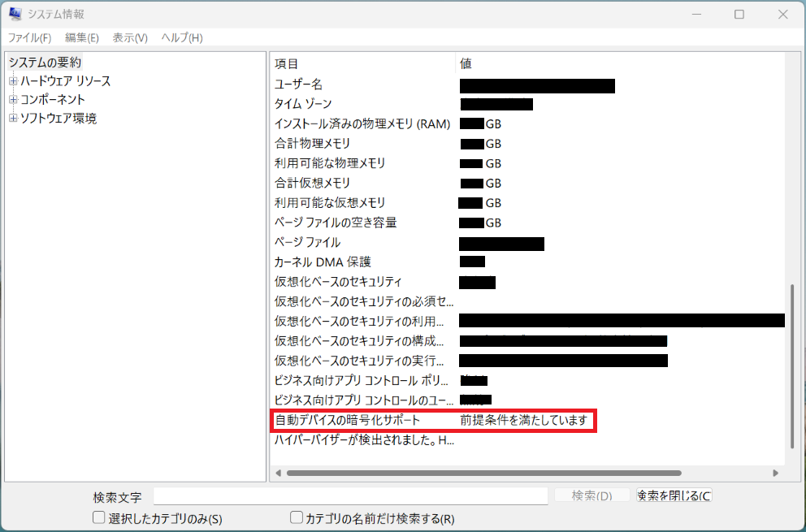Open the ヘルプ(H) menu

(182, 38)
